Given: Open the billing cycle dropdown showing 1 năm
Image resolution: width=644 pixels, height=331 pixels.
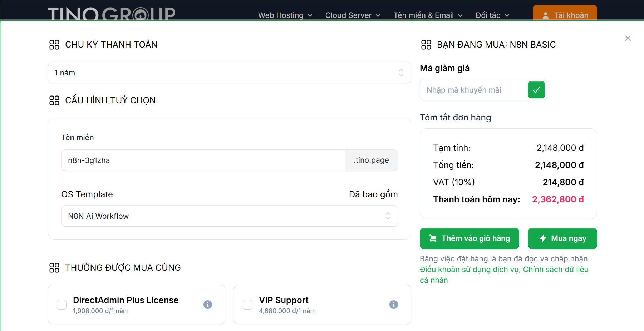Looking at the screenshot, I should click(x=229, y=73).
